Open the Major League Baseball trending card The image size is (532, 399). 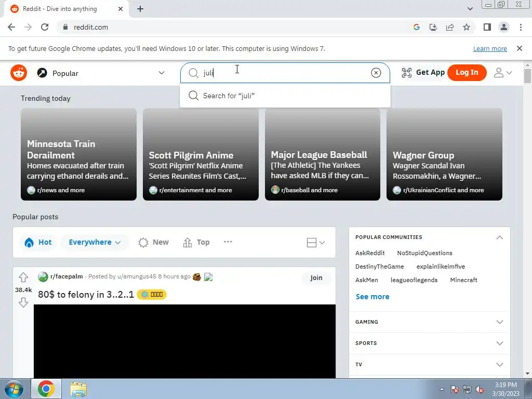(x=322, y=154)
